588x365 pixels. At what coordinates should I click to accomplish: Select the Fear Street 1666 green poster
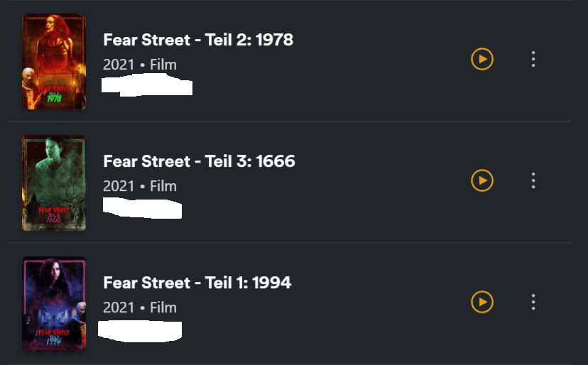pyautogui.click(x=54, y=183)
